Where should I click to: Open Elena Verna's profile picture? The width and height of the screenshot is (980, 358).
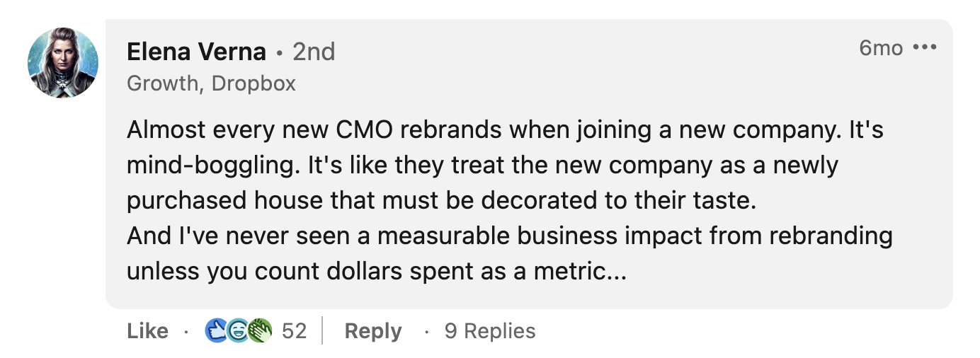pyautogui.click(x=63, y=63)
